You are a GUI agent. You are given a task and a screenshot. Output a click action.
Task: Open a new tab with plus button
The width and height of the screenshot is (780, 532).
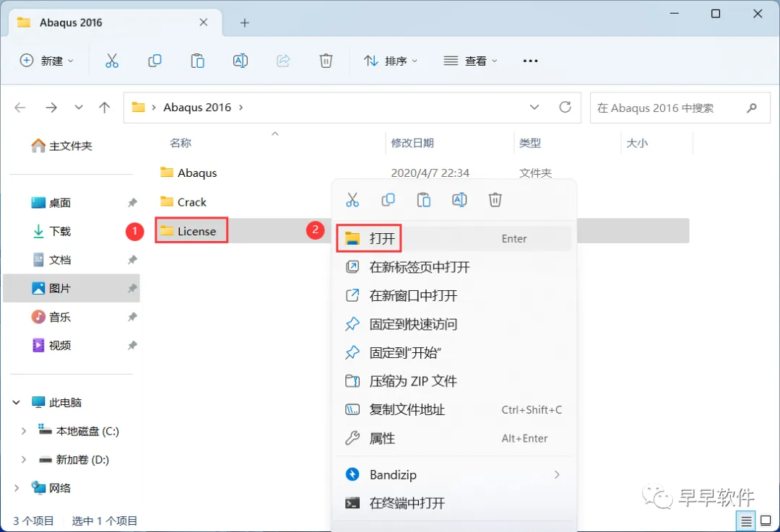[x=244, y=23]
